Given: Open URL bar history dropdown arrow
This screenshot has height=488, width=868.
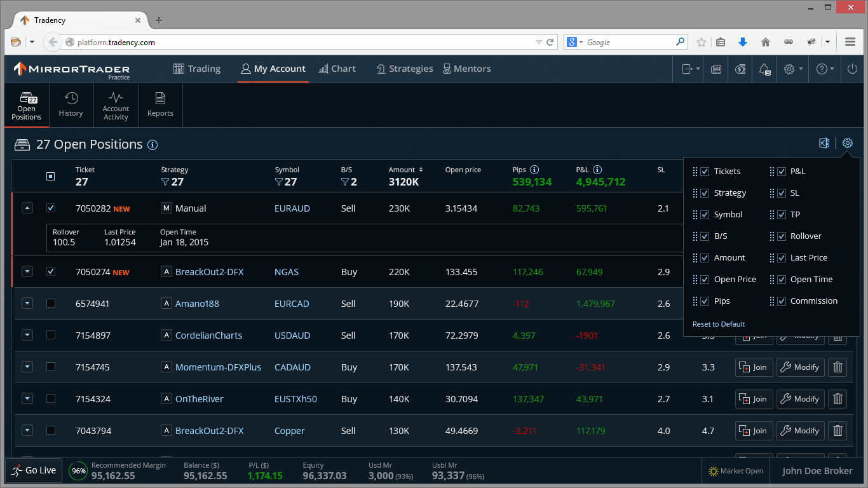Looking at the screenshot, I should (x=539, y=43).
